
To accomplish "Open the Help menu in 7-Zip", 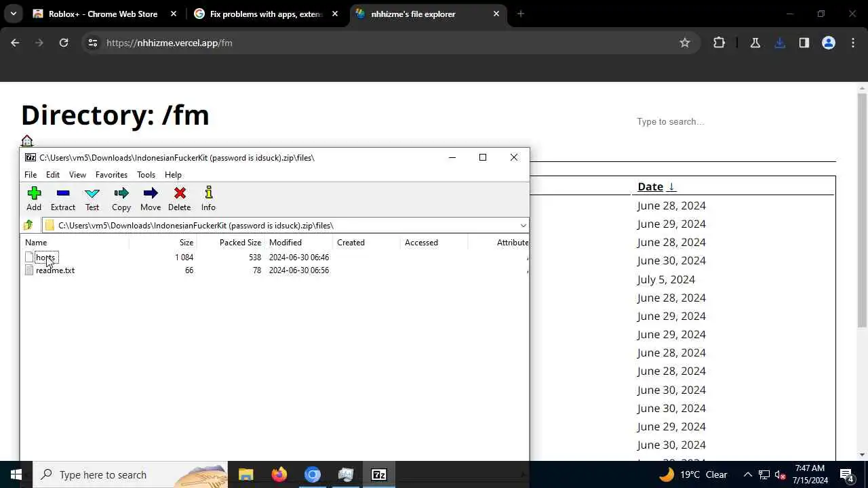I will (173, 175).
